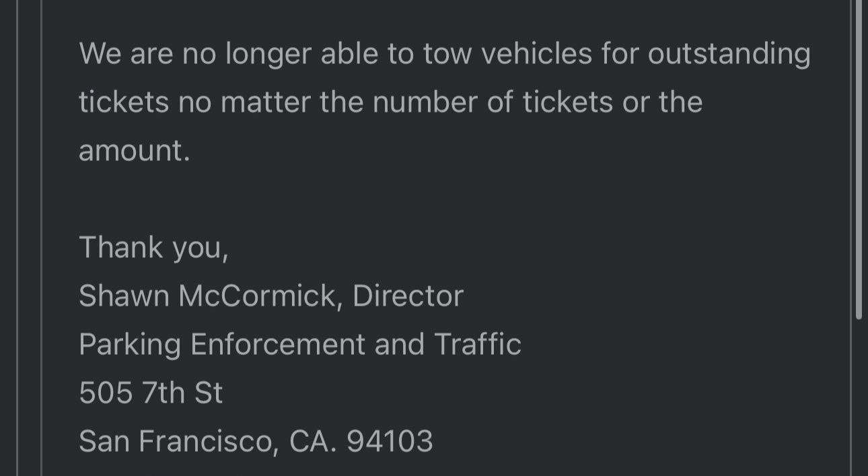The width and height of the screenshot is (868, 476).
Task: Click the vertical scrollbar thumb on the right
Action: (x=858, y=162)
